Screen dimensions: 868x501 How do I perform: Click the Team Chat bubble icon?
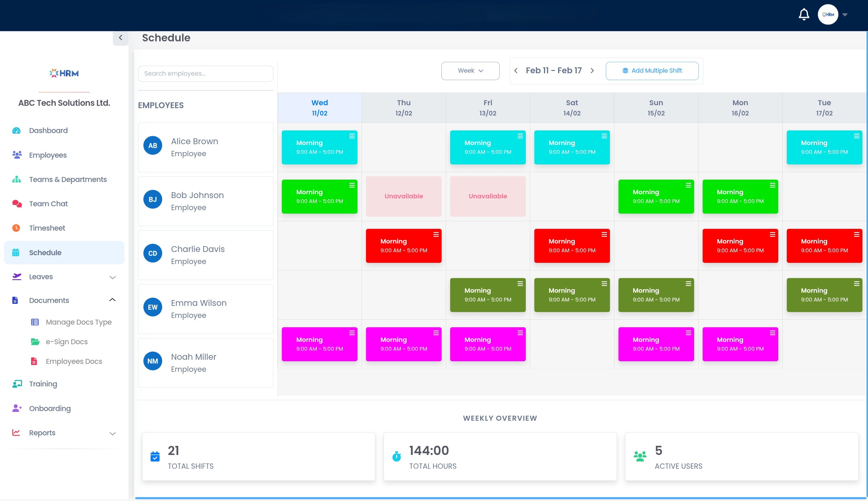[x=16, y=204]
